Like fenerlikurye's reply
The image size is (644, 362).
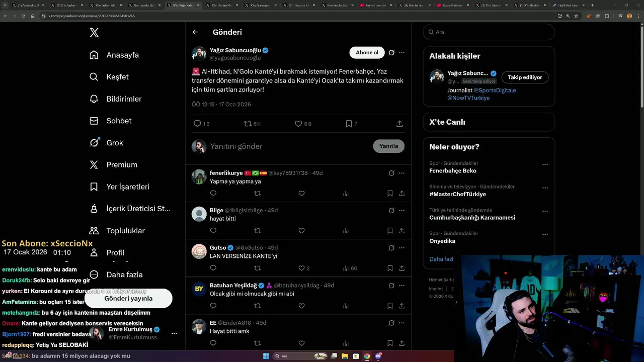click(301, 194)
